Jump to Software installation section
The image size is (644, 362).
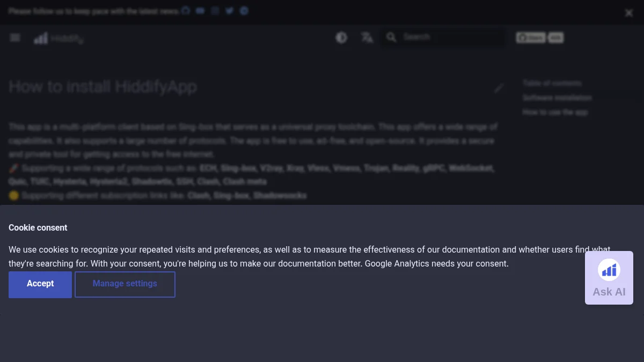pos(557,98)
